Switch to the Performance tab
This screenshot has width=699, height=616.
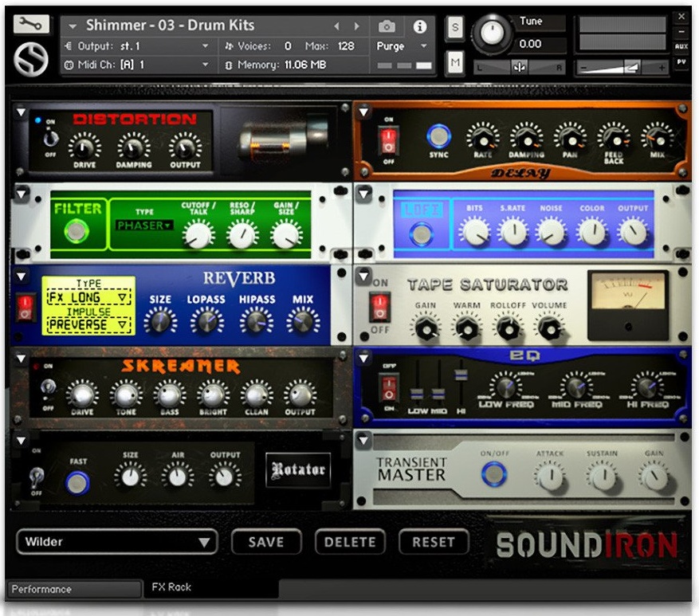tap(75, 589)
